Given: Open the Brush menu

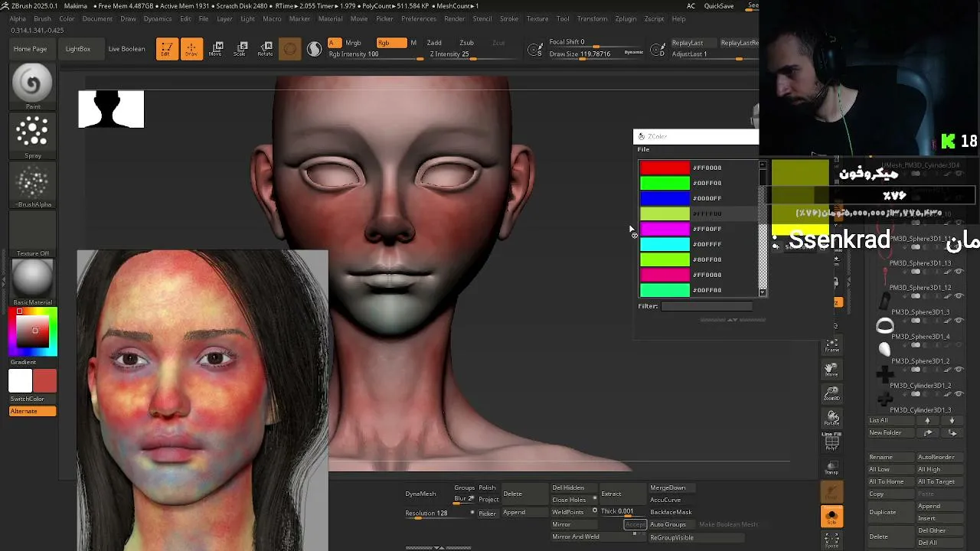Looking at the screenshot, I should click(x=42, y=18).
